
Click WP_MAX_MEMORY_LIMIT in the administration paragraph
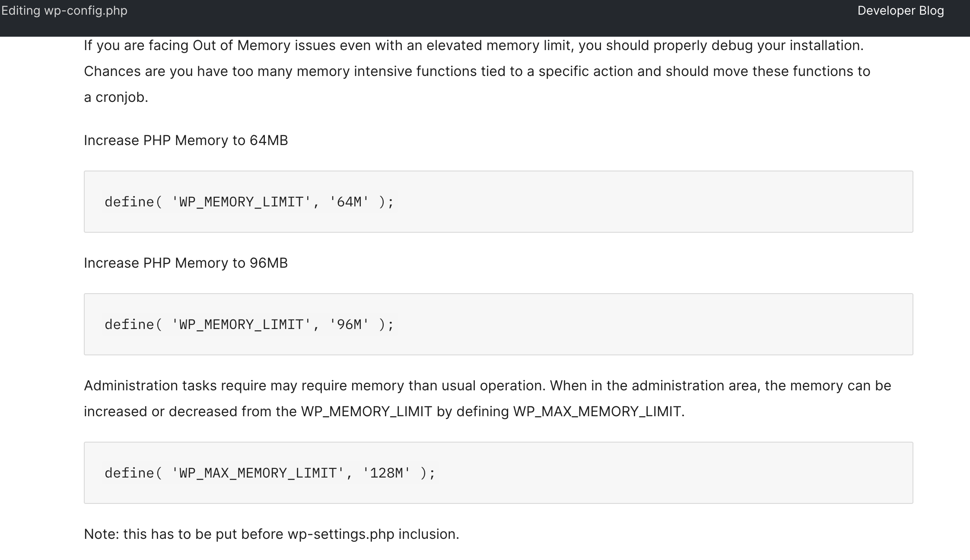tap(597, 411)
